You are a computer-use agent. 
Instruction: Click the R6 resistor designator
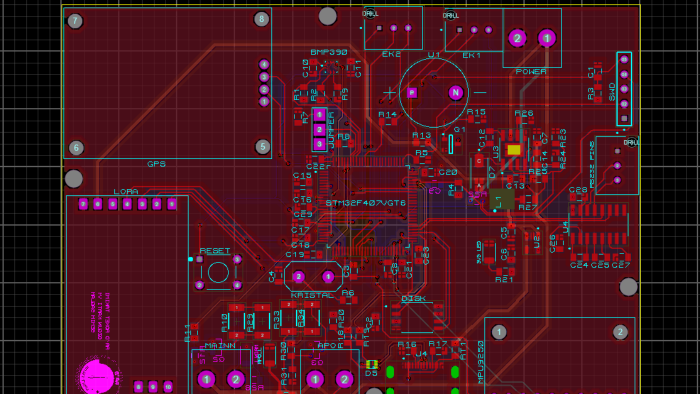pyautogui.click(x=348, y=293)
